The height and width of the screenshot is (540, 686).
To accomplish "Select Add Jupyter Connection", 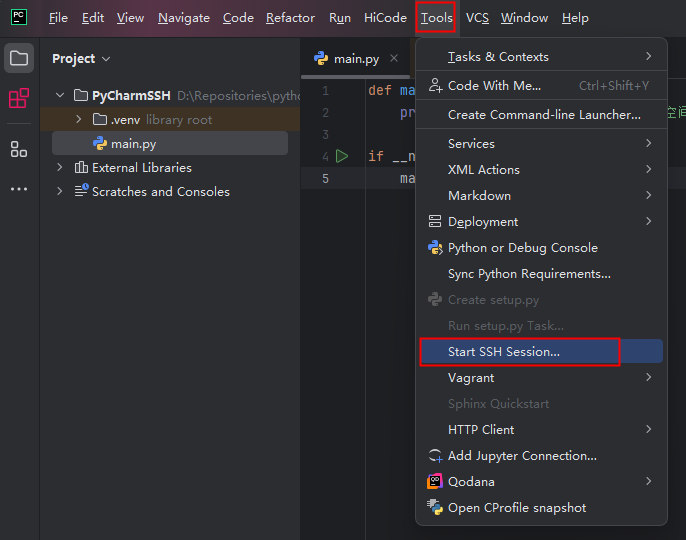I will tap(522, 456).
